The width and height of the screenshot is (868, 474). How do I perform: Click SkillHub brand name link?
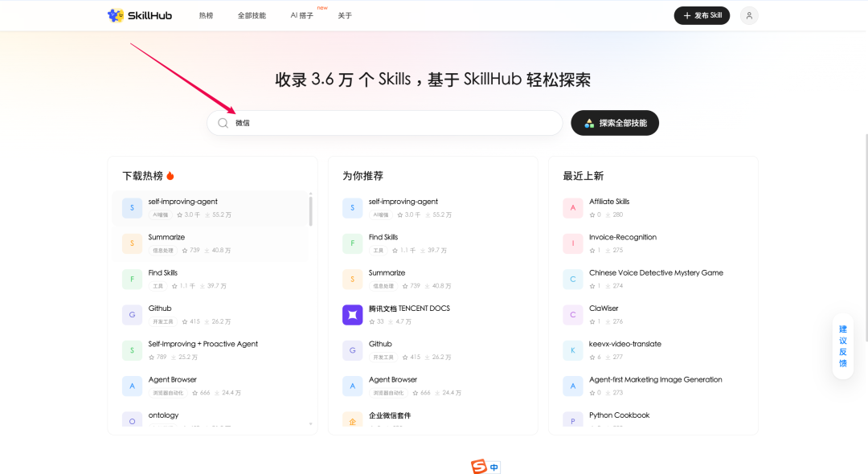(149, 15)
